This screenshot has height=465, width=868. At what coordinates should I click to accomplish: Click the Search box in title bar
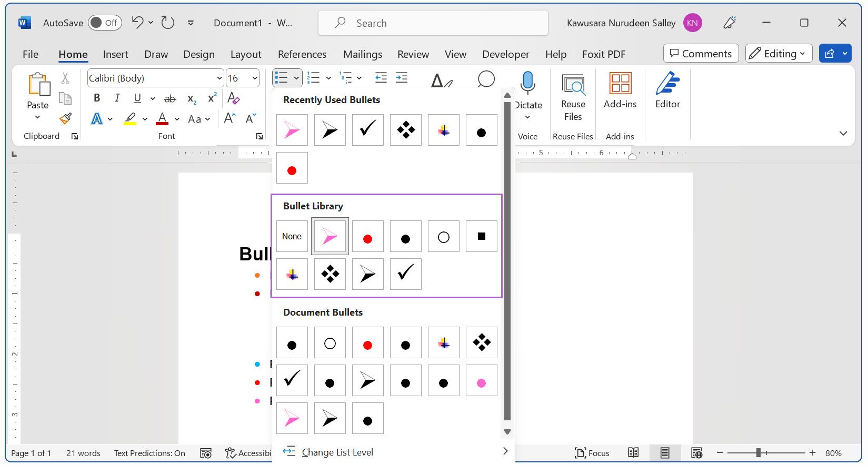[433, 23]
